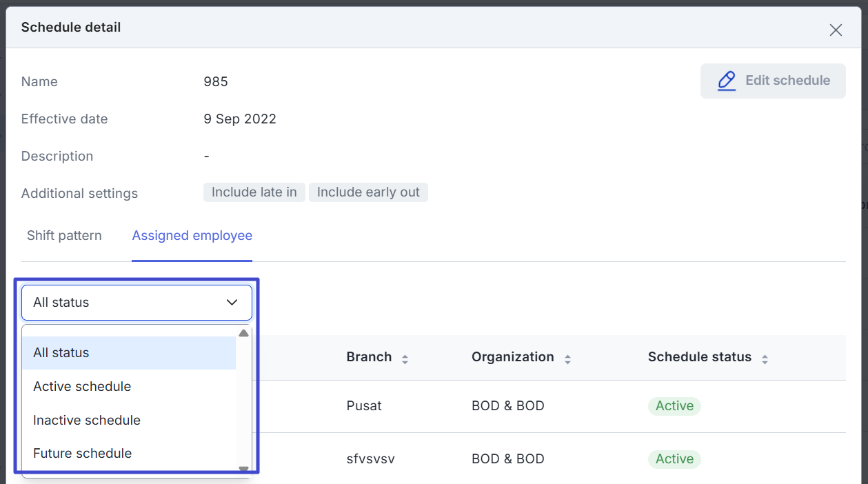Click the Include late in tag
The width and height of the screenshot is (868, 484).
[x=254, y=192]
